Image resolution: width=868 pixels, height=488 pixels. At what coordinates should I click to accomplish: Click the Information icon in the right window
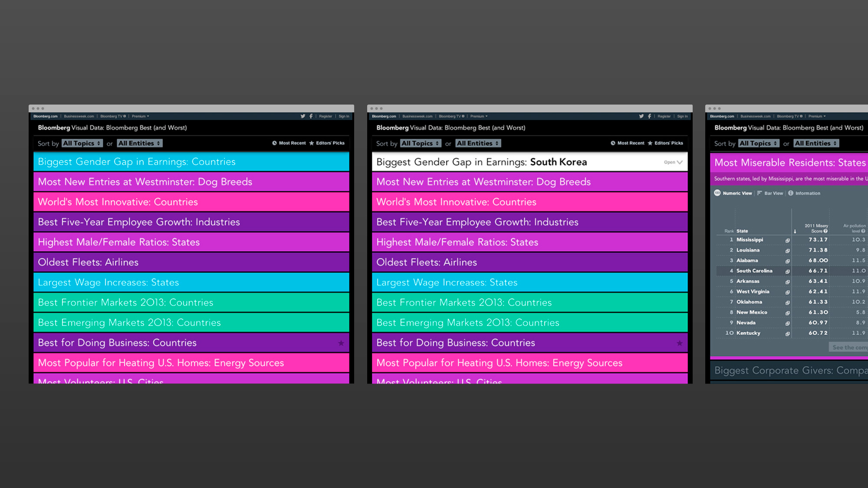click(791, 193)
